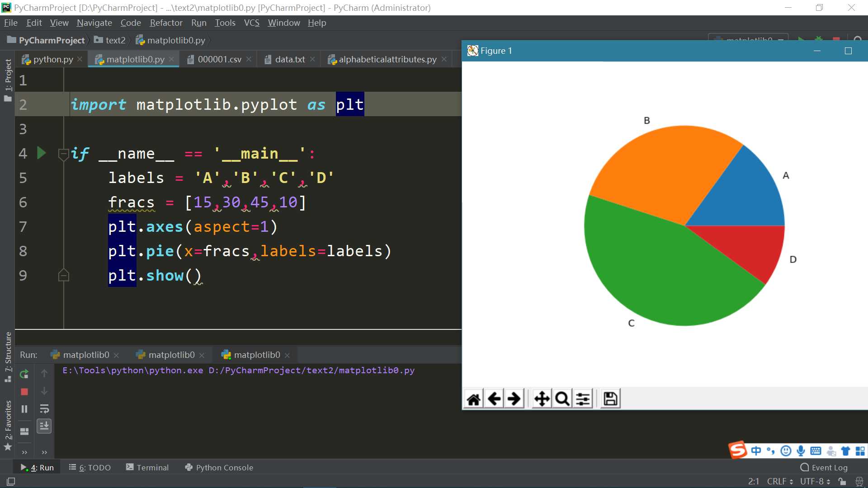Open Configure subplots sliders icon
The width and height of the screenshot is (868, 488).
(583, 399)
